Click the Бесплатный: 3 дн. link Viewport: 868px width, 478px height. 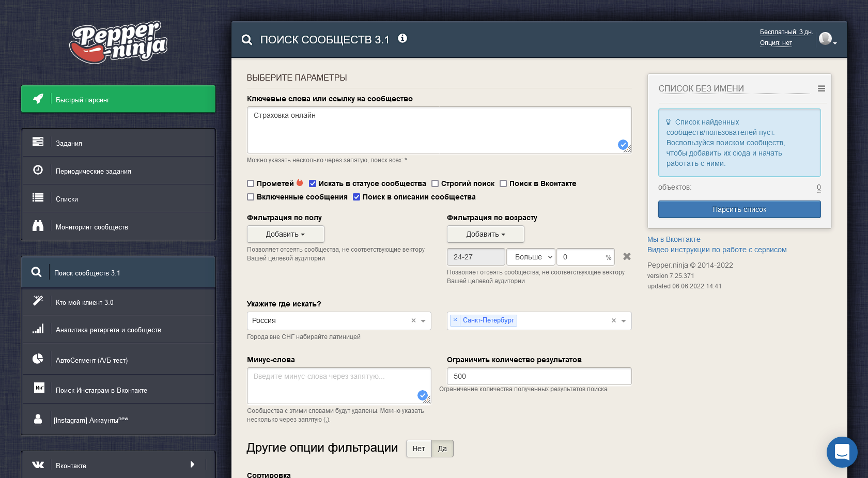click(786, 32)
